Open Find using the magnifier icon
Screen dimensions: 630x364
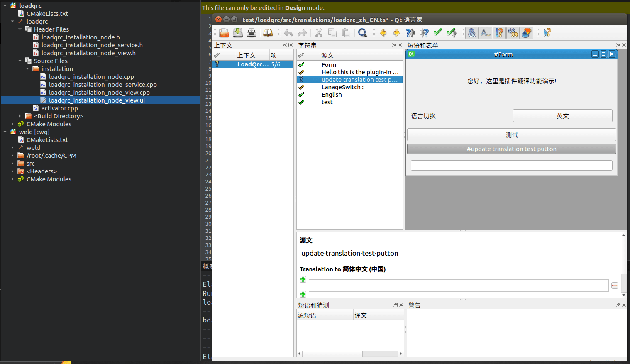tap(363, 33)
